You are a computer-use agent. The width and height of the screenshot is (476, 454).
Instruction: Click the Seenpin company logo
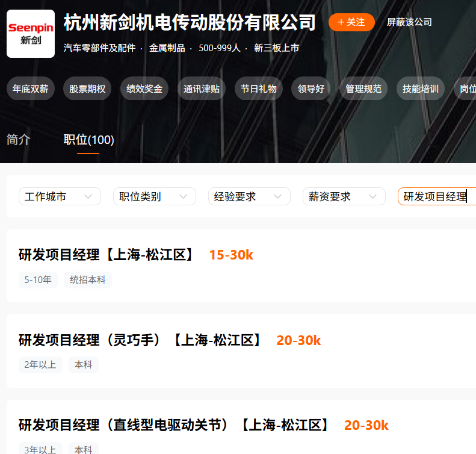31,34
